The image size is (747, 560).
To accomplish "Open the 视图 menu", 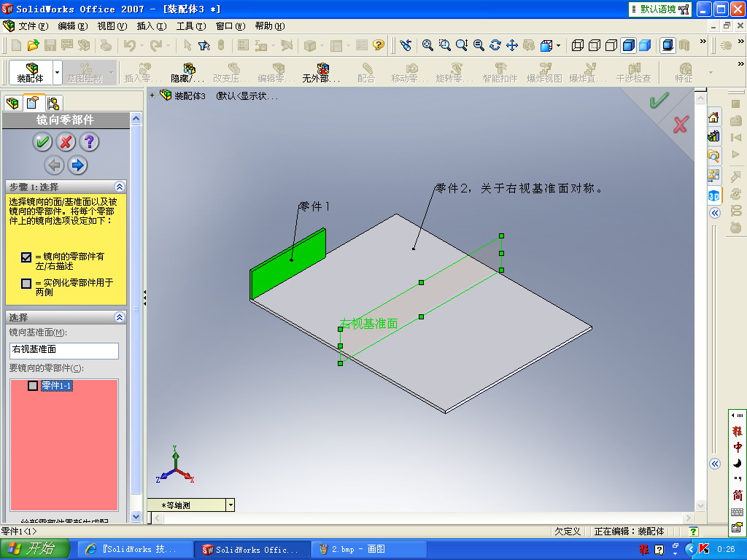I will point(112,26).
